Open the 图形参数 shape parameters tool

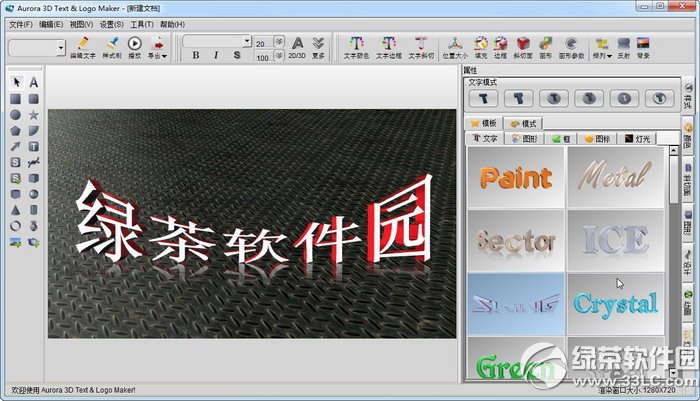pyautogui.click(x=571, y=47)
